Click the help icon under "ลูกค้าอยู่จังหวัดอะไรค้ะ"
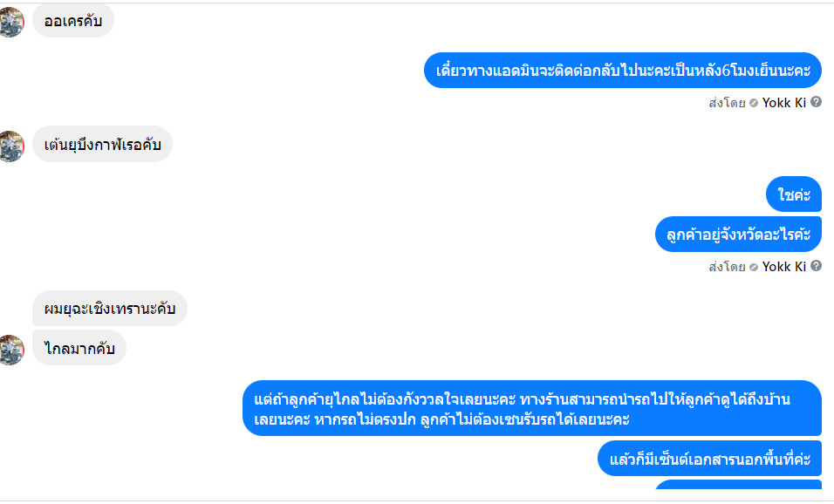This screenshot has width=834, height=504. [x=816, y=266]
